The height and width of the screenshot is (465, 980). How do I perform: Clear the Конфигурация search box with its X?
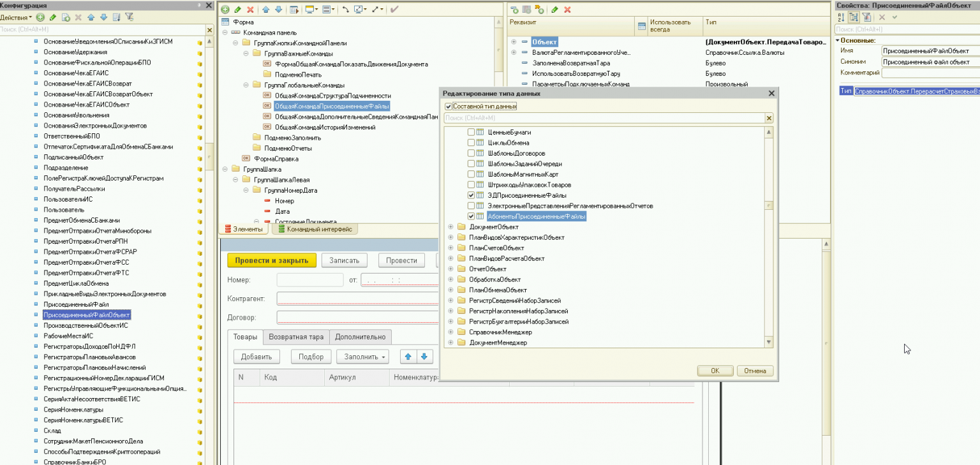coord(209,30)
